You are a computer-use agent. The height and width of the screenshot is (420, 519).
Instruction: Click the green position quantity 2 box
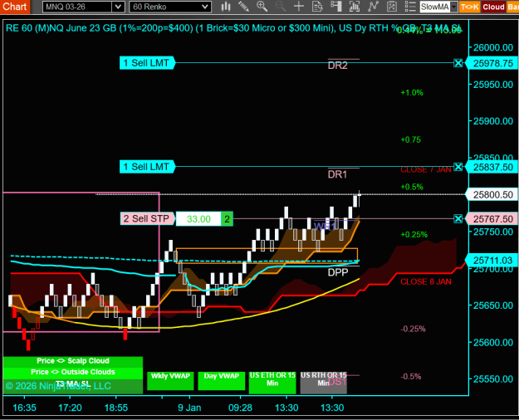tap(227, 219)
